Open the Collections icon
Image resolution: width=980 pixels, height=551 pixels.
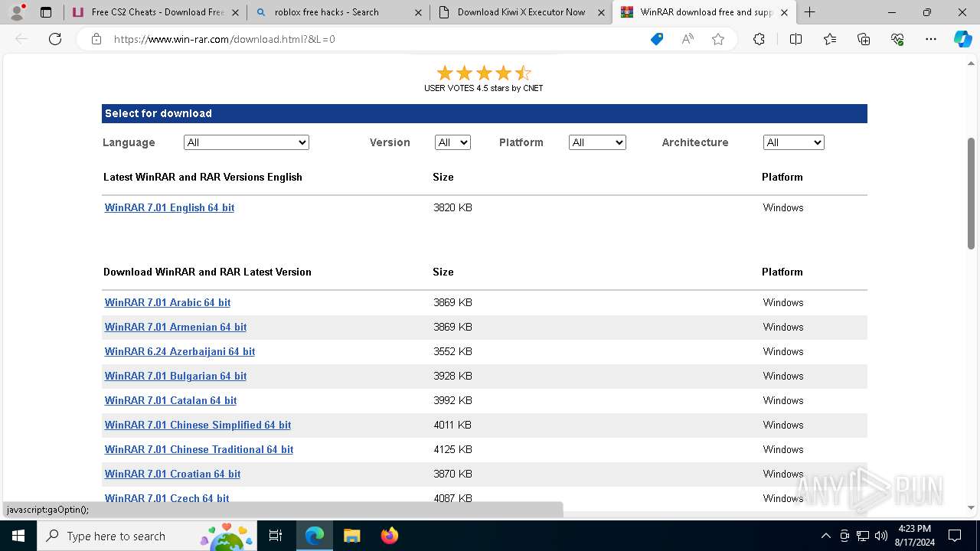coord(864,39)
